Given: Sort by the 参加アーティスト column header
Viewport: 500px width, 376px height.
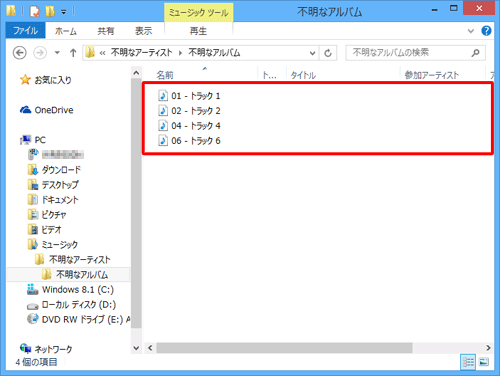Looking at the screenshot, I should click(x=432, y=75).
